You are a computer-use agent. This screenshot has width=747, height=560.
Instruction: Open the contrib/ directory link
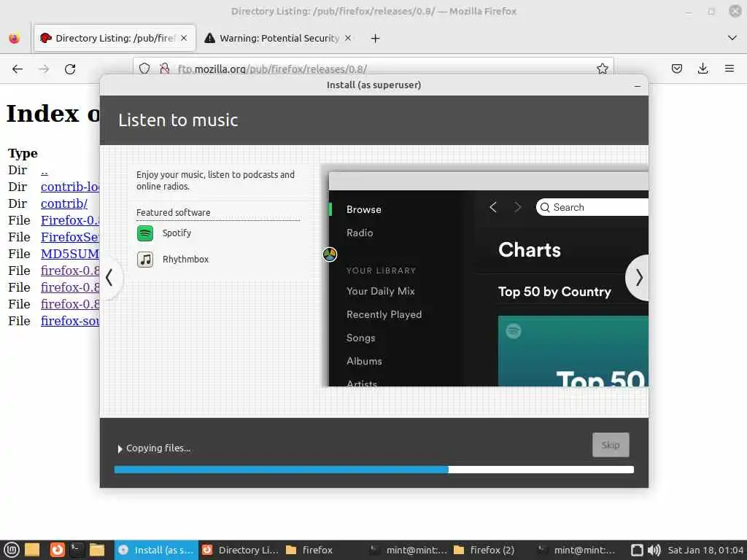point(64,204)
